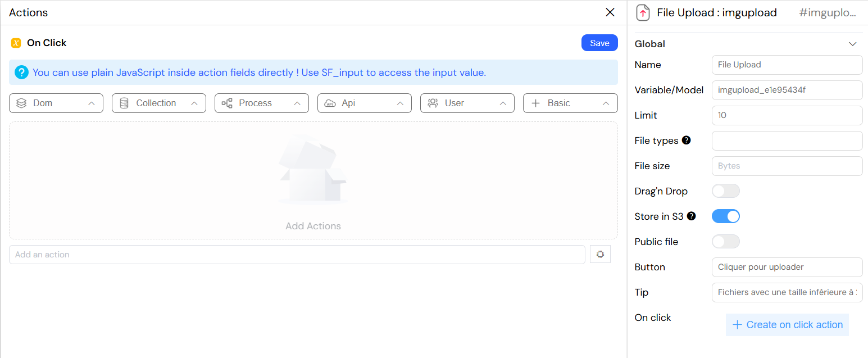Click the Global section heading
Screen dimensions: 868x358
coord(650,44)
